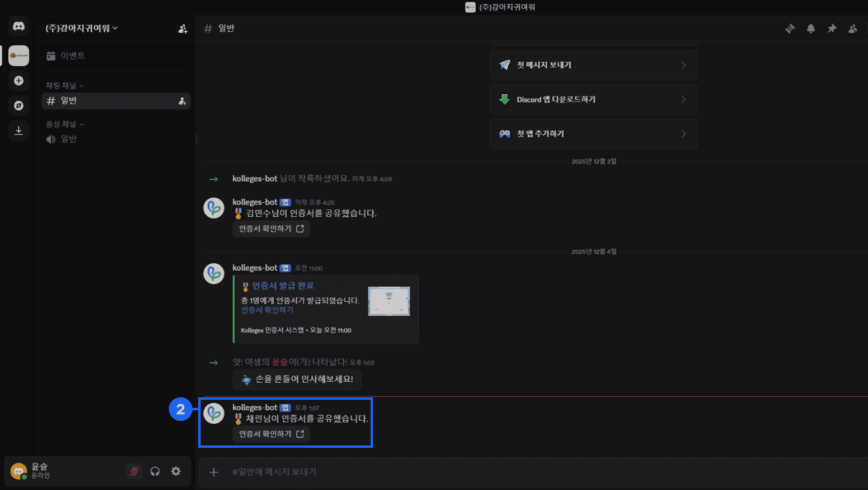This screenshot has height=490, width=868.
Task: Open the 첫 앱 추가하기 card
Action: point(594,134)
